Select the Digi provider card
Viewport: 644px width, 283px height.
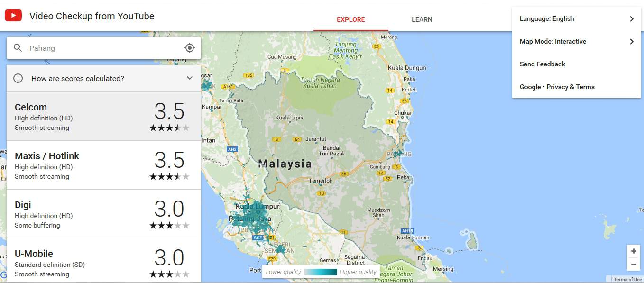click(104, 214)
